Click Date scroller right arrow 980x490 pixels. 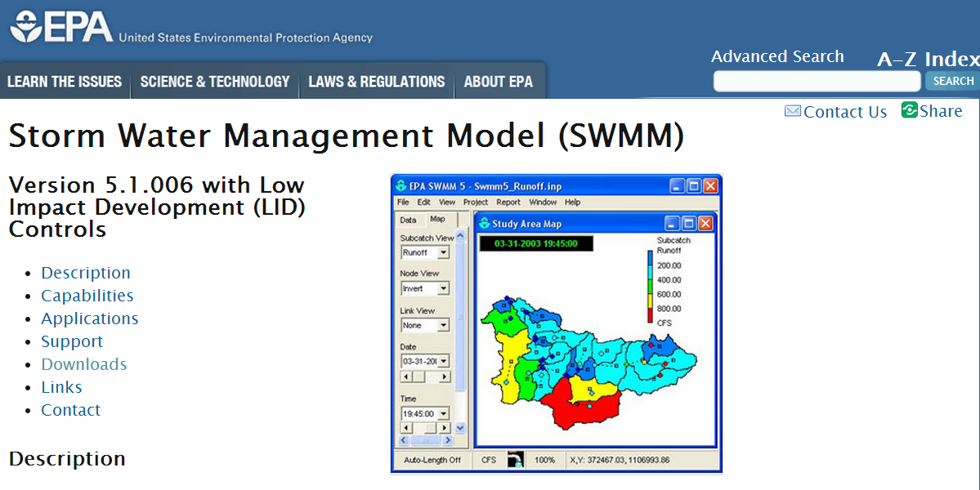tap(445, 377)
